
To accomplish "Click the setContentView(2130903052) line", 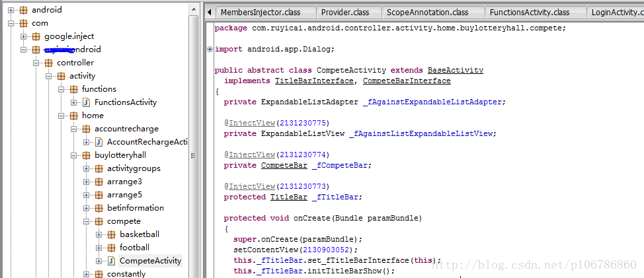I will click(296, 250).
